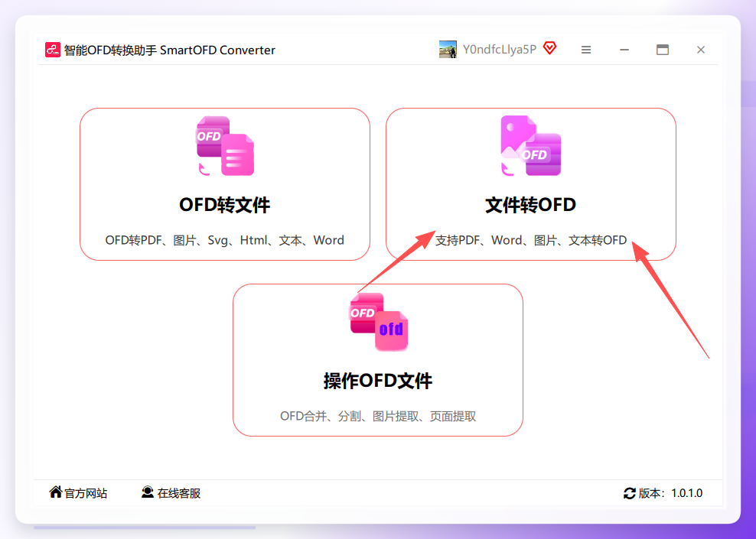Click the home icon beside 官方网站
The width and height of the screenshot is (756, 539).
point(55,492)
